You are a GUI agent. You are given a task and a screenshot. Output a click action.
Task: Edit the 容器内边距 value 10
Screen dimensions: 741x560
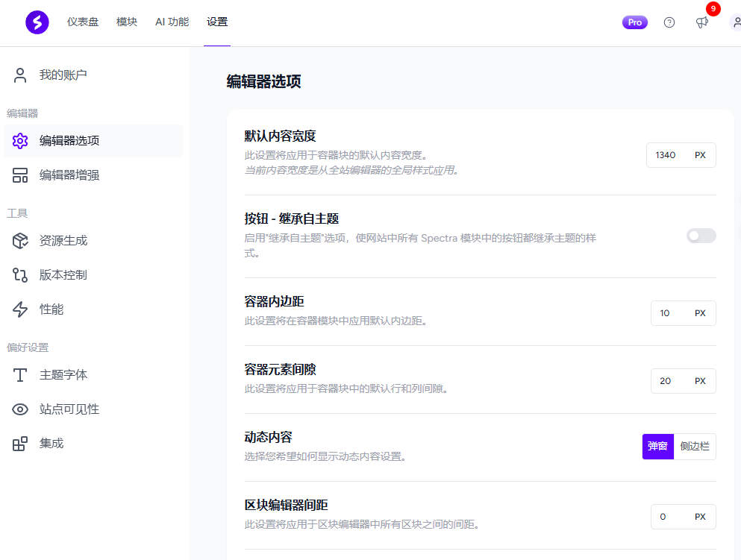pyautogui.click(x=665, y=313)
